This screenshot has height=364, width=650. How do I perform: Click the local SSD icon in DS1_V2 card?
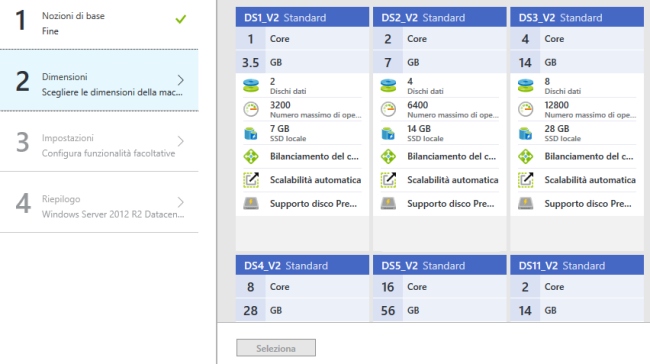251,133
